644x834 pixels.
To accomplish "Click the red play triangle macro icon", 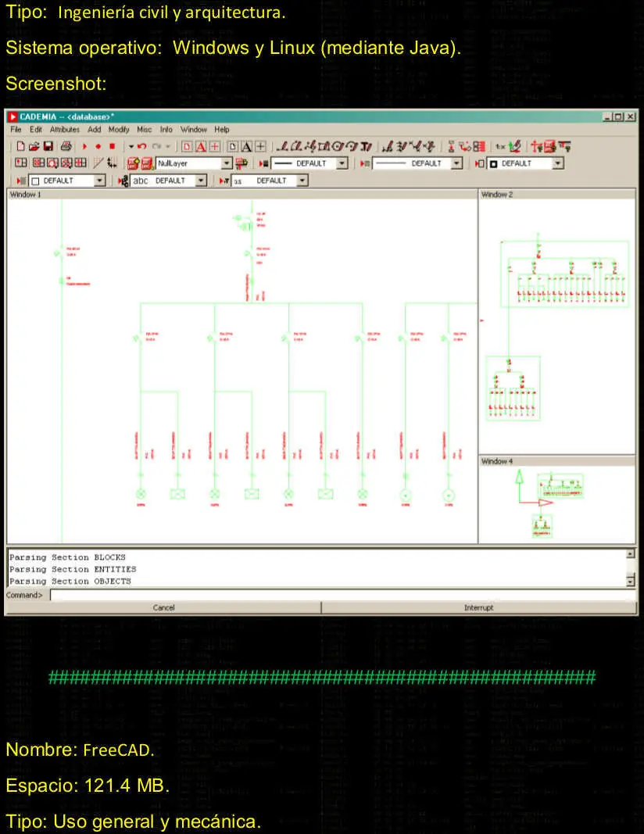I will point(84,146).
